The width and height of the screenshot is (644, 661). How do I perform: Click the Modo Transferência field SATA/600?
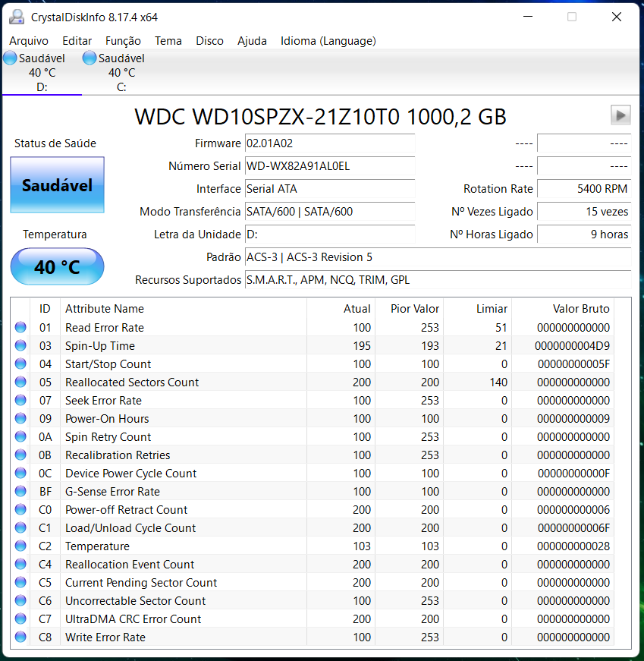pyautogui.click(x=330, y=212)
